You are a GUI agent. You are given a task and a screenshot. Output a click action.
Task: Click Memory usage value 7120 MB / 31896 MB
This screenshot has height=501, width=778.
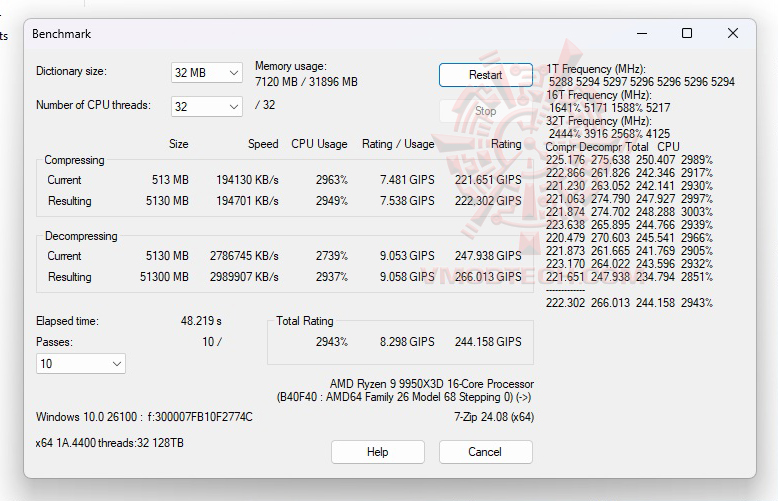click(306, 82)
